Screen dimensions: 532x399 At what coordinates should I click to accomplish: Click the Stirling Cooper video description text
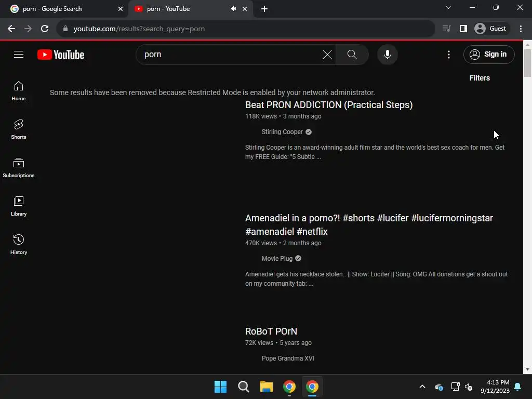point(375,152)
